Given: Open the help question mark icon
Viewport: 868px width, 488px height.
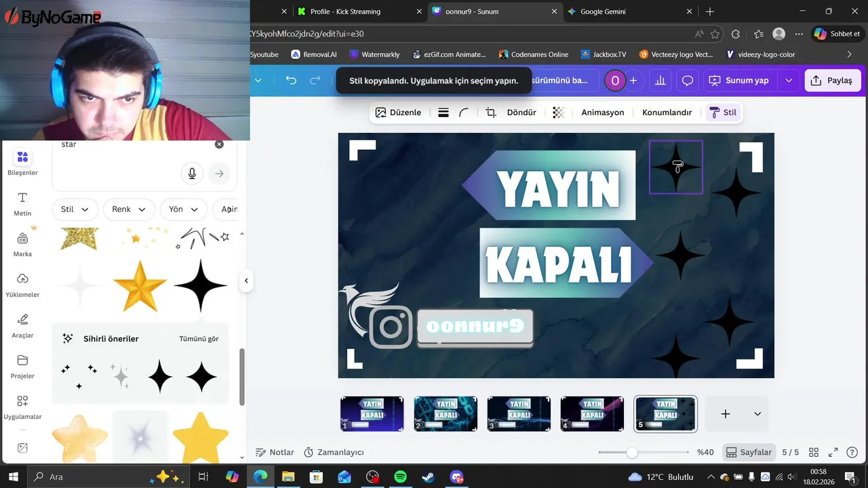Looking at the screenshot, I should [x=852, y=452].
